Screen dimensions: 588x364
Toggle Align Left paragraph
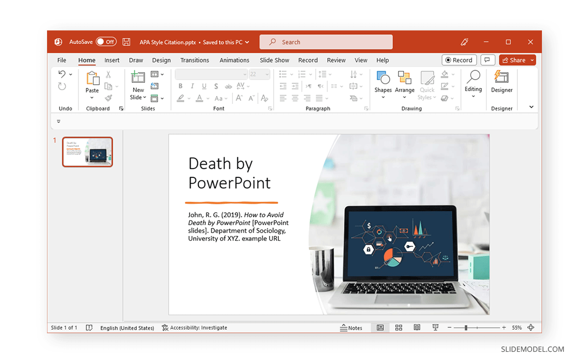[283, 98]
